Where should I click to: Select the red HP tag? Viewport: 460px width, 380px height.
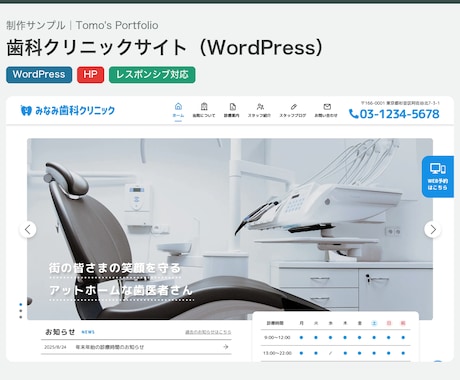click(91, 75)
